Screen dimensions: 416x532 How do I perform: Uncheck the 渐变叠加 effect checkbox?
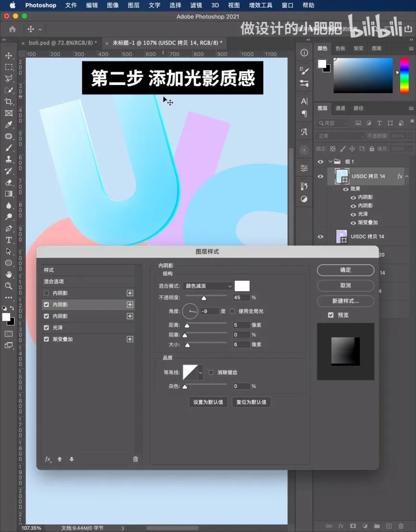coord(46,339)
